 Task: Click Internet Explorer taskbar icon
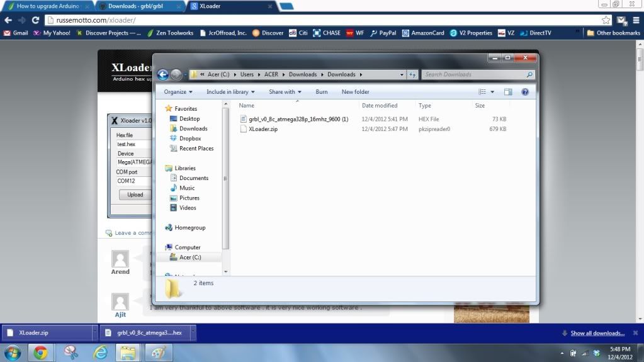point(100,353)
